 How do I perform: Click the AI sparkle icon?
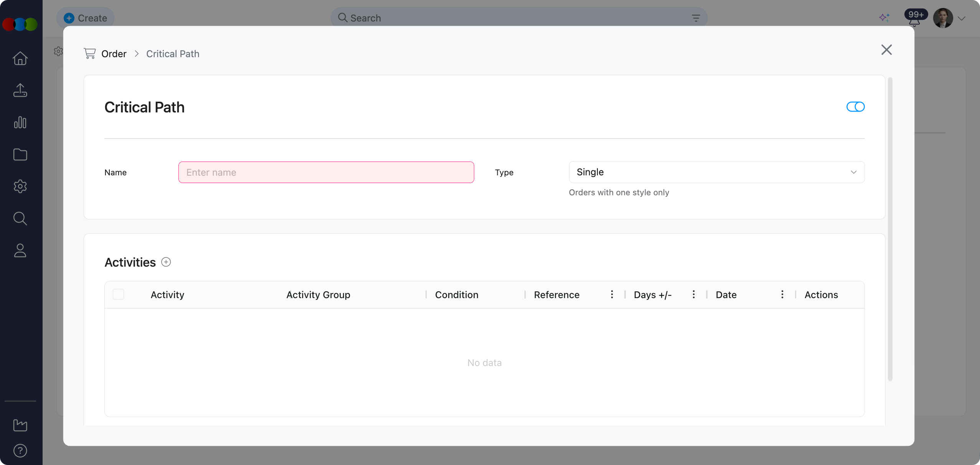(884, 18)
